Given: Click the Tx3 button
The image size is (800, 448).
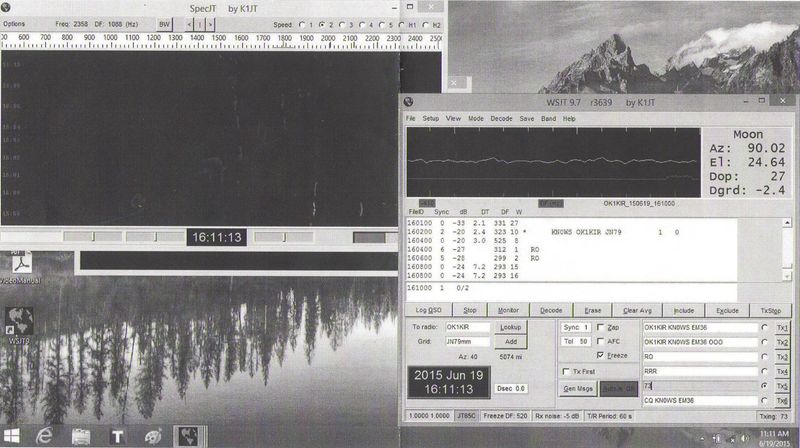Looking at the screenshot, I should [782, 357].
